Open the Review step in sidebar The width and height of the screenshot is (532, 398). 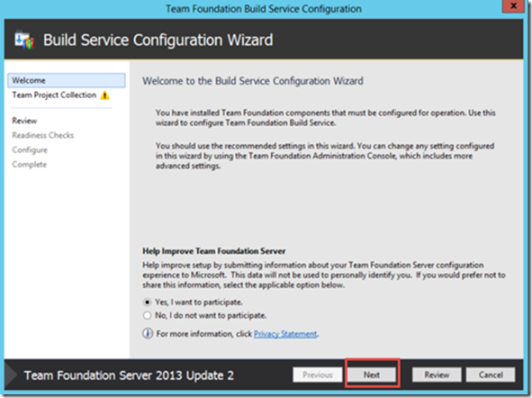(x=24, y=121)
